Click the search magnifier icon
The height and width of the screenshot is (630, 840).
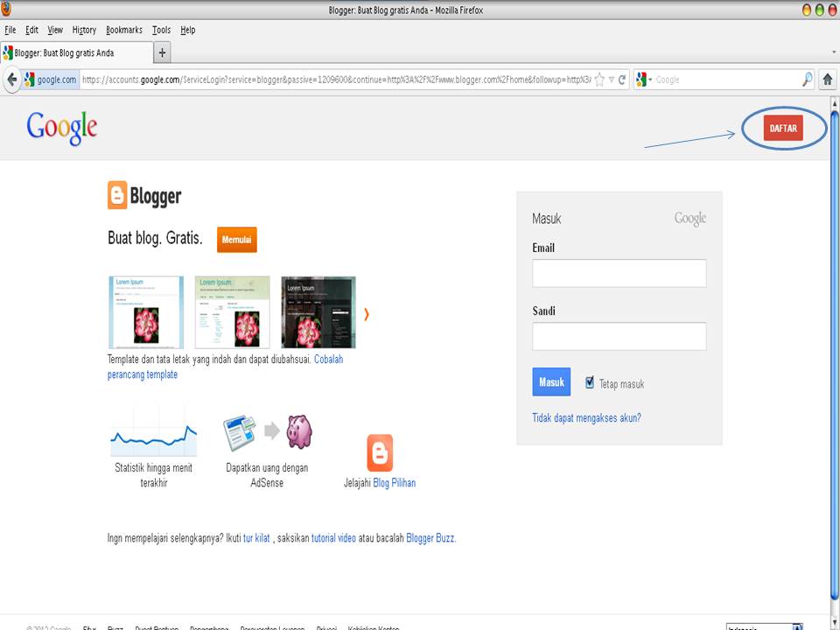tap(807, 80)
